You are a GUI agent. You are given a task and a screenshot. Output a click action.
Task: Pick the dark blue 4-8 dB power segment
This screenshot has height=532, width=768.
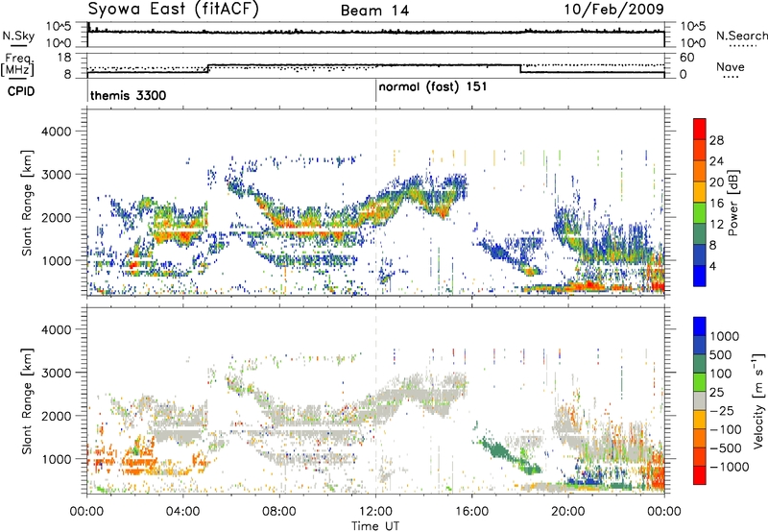pyautogui.click(x=700, y=255)
